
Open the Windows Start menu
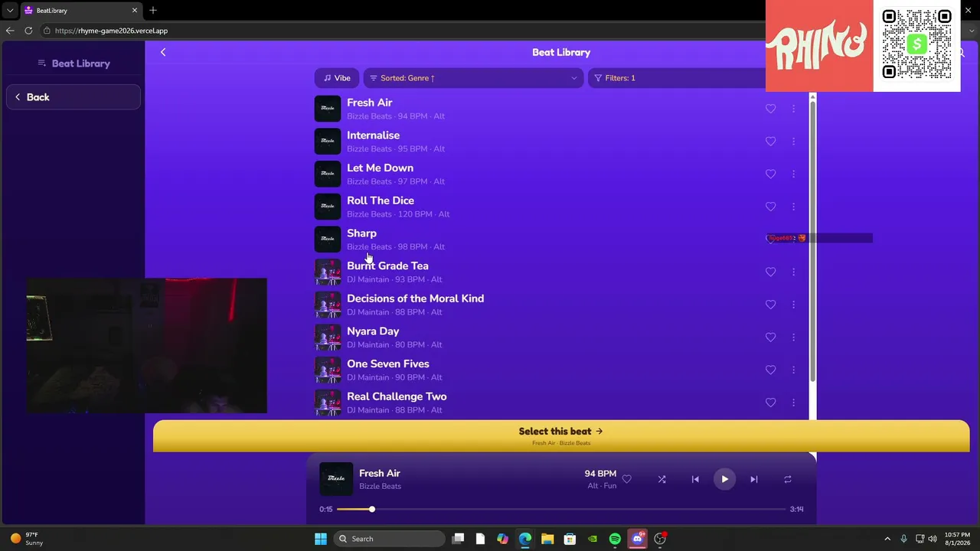[x=321, y=539]
